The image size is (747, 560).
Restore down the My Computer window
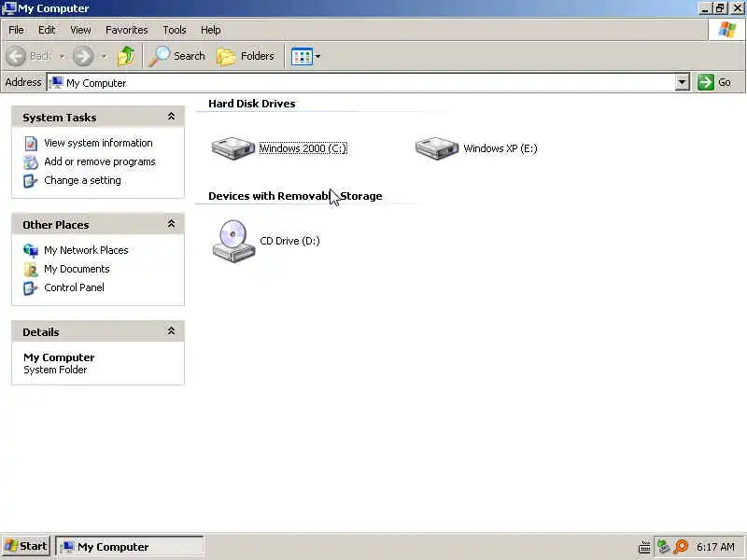tap(720, 8)
